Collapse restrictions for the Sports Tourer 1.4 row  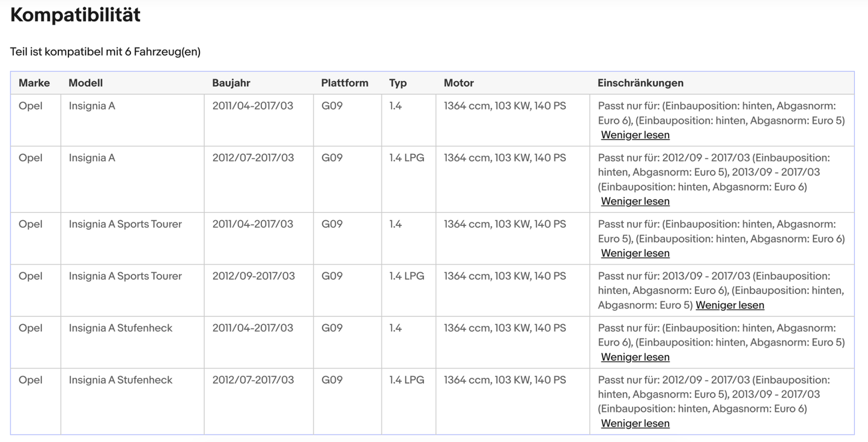tap(635, 253)
